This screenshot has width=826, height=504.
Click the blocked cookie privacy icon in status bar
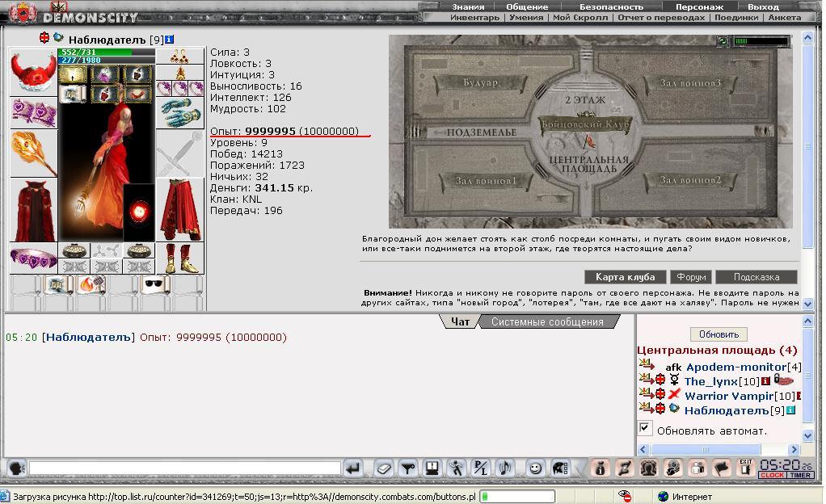coord(625,496)
